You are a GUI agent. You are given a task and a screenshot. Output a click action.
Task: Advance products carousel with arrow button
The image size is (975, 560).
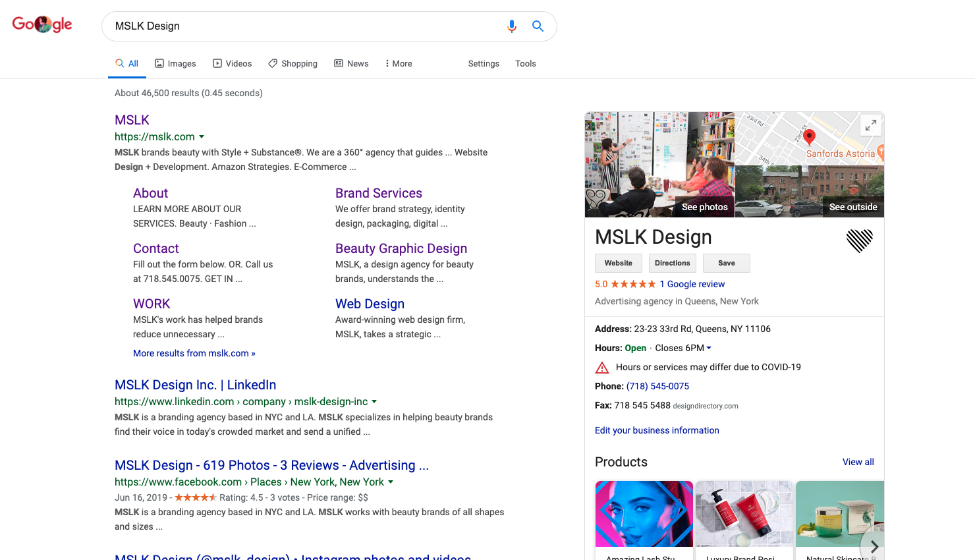pos(874,547)
